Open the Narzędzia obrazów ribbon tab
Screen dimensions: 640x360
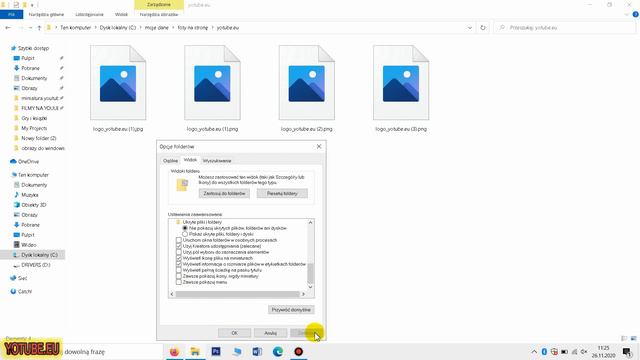(159, 14)
